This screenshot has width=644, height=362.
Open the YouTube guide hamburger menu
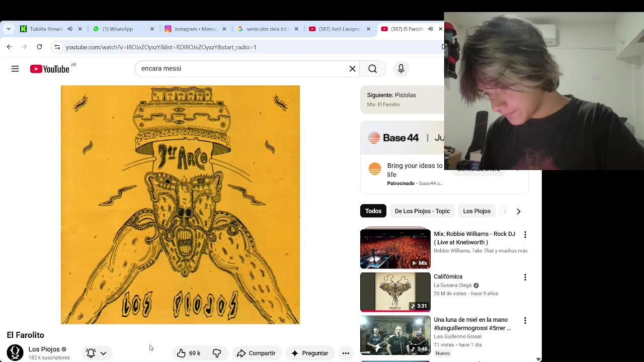click(x=15, y=69)
